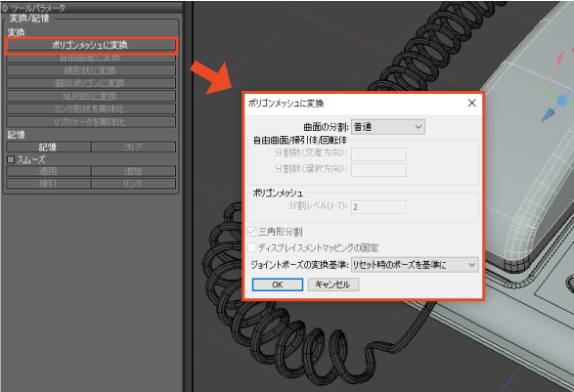The width and height of the screenshot is (574, 392).
Task: Enable ディスプレイスメントマッピングの固定 checkbox
Action: click(251, 247)
